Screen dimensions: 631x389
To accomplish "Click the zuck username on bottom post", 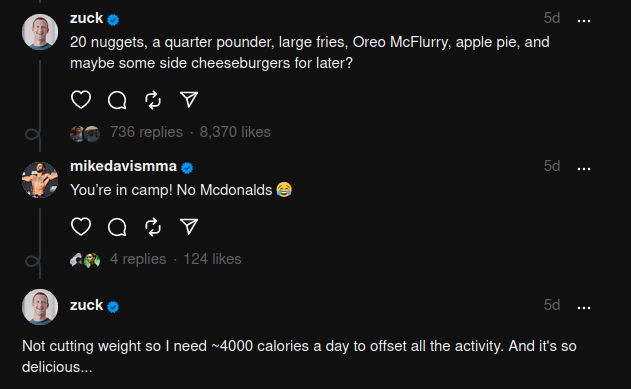I will [x=87, y=305].
